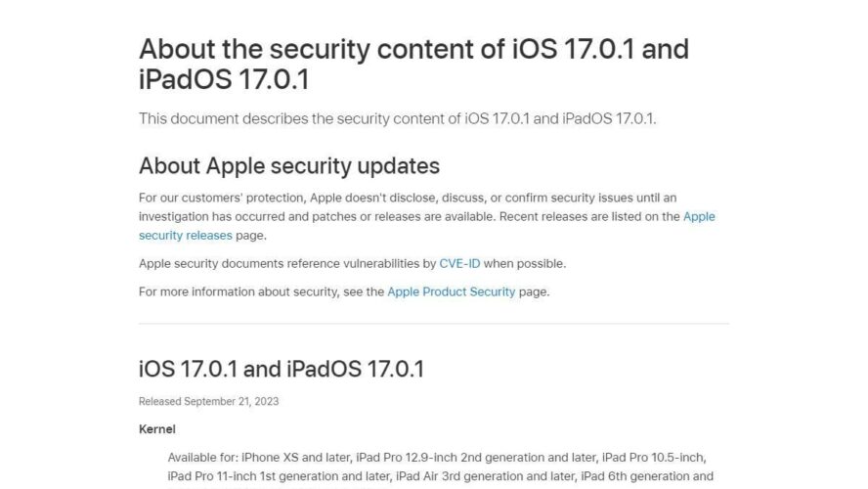Open the CVE-ID link

[x=459, y=264]
